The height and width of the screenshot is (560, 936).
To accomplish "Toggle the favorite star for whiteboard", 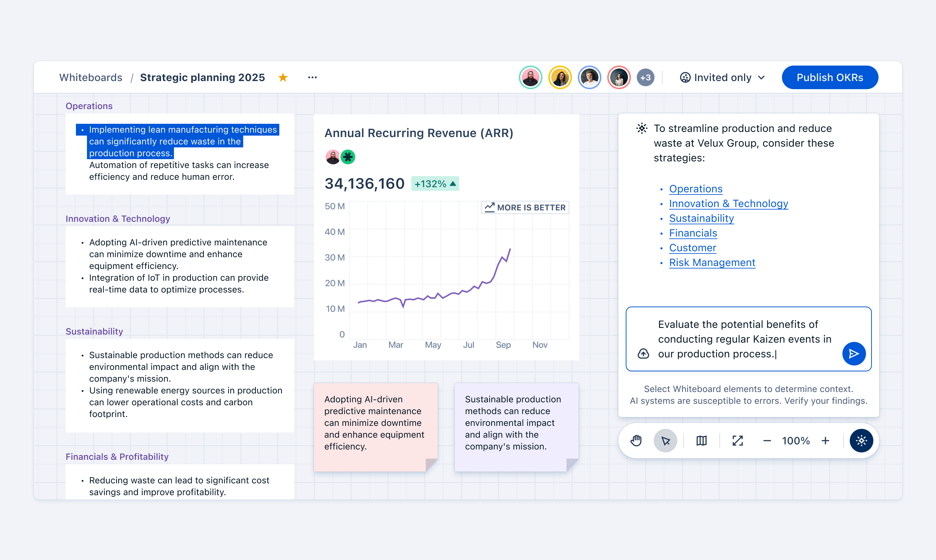I will 283,77.
